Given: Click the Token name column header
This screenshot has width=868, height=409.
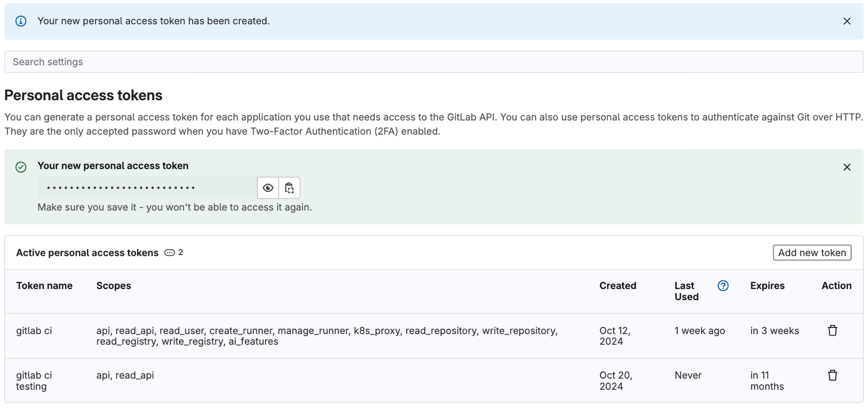Looking at the screenshot, I should point(45,286).
